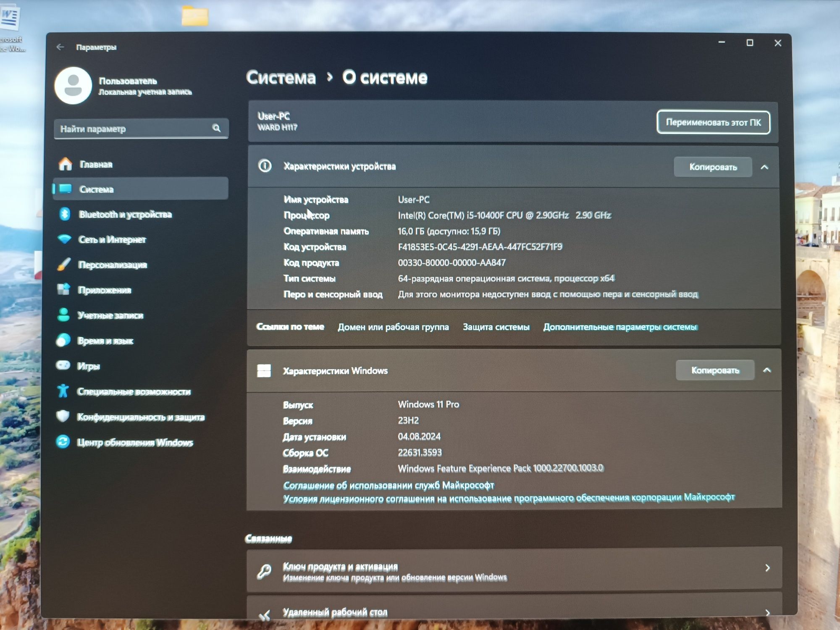Click the Учетные записи person icon
The image size is (840, 630).
coord(63,315)
